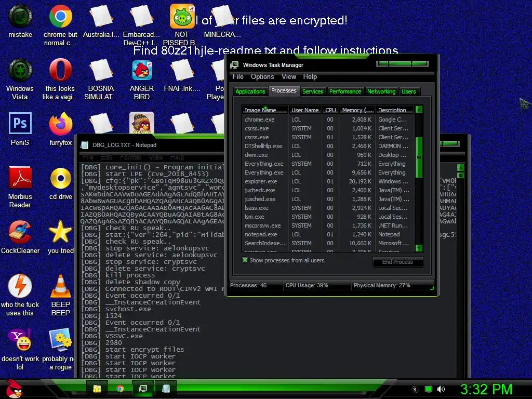Screen dimensions: 532x399
Task: Select the Processes tab
Action: 284,90
